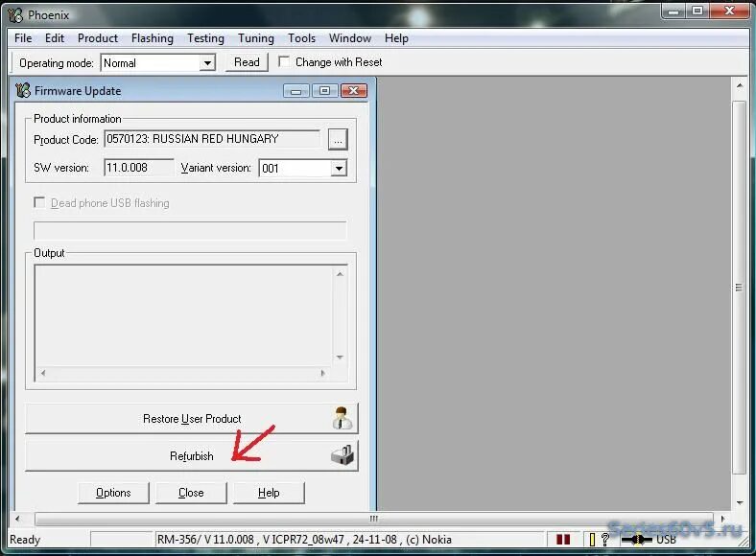Open the Tuning menu
Image resolution: width=756 pixels, height=556 pixels.
255,38
